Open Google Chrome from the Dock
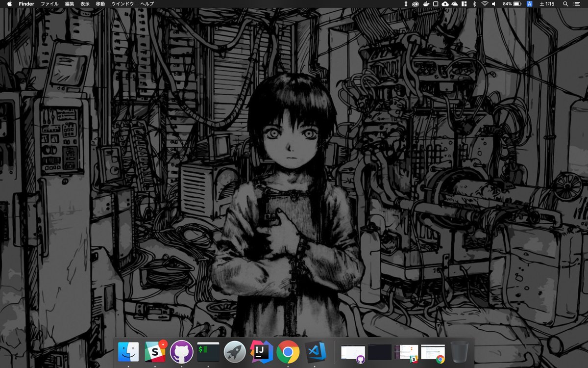This screenshot has width=588, height=368. pos(288,352)
